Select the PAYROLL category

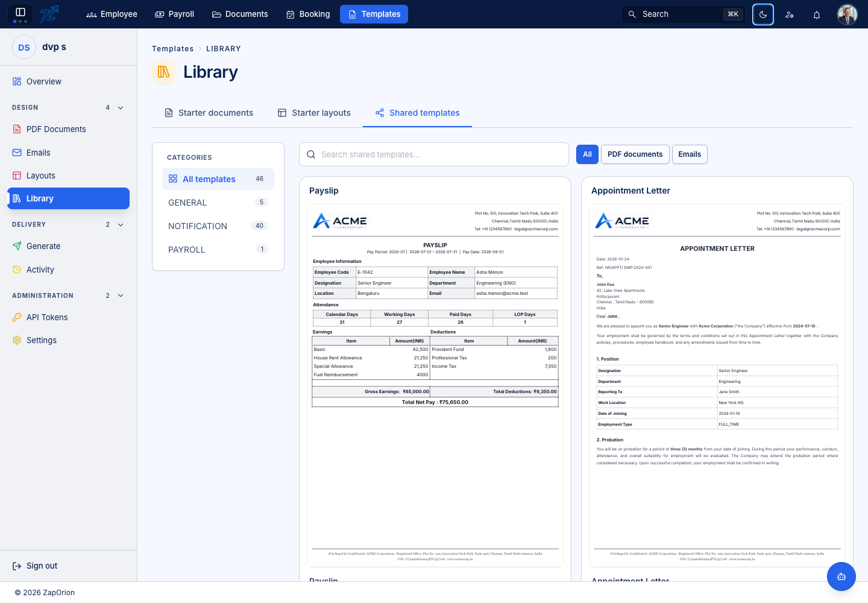[x=218, y=250]
